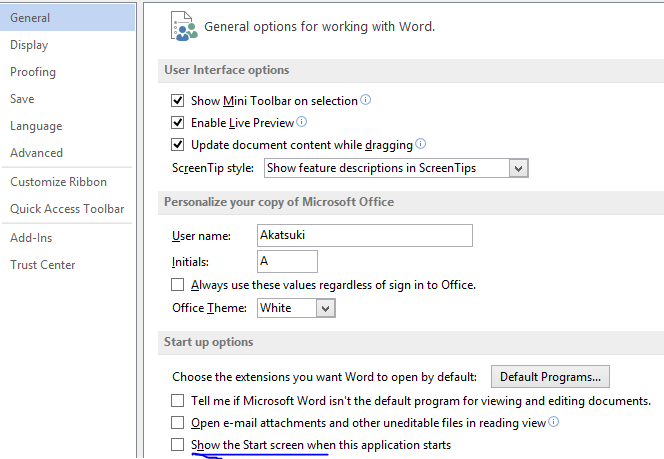Enable Show the Start screen checkbox

(177, 445)
